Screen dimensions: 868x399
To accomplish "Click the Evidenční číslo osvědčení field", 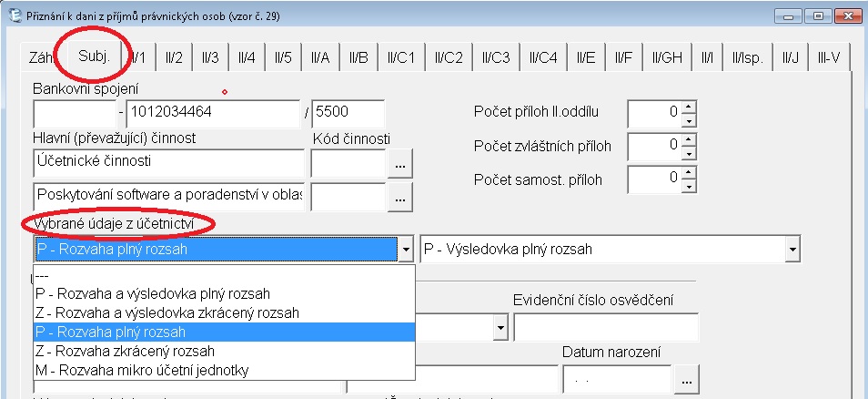I will [x=605, y=327].
